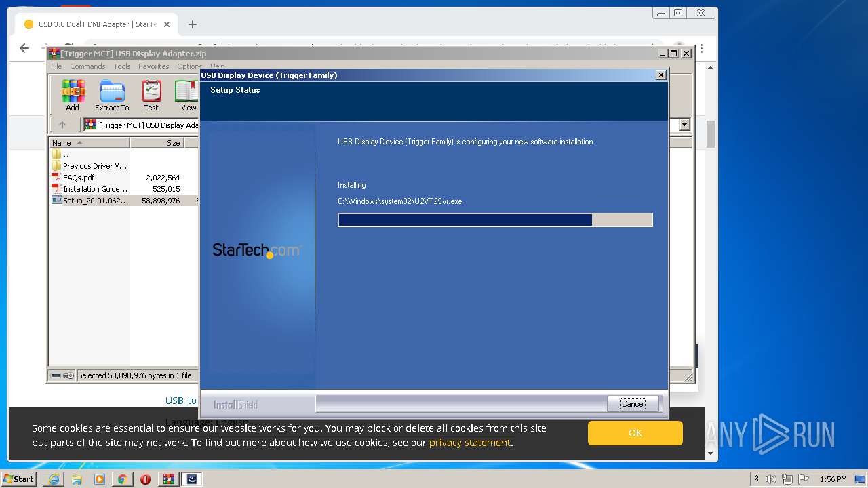Open the network icon in system tray

tap(788, 479)
